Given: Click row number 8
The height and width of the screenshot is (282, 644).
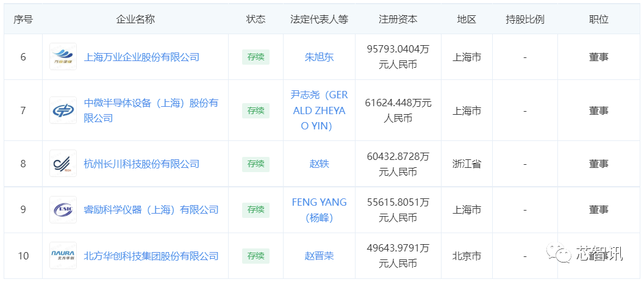Looking at the screenshot, I should [23, 164].
